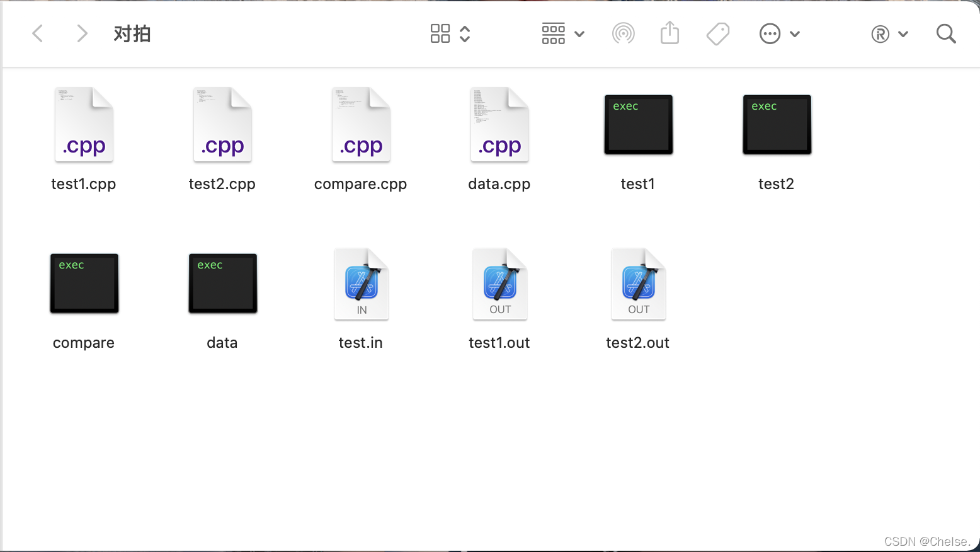Click the data.cpp filename label
The height and width of the screenshot is (552, 980).
coord(499,184)
